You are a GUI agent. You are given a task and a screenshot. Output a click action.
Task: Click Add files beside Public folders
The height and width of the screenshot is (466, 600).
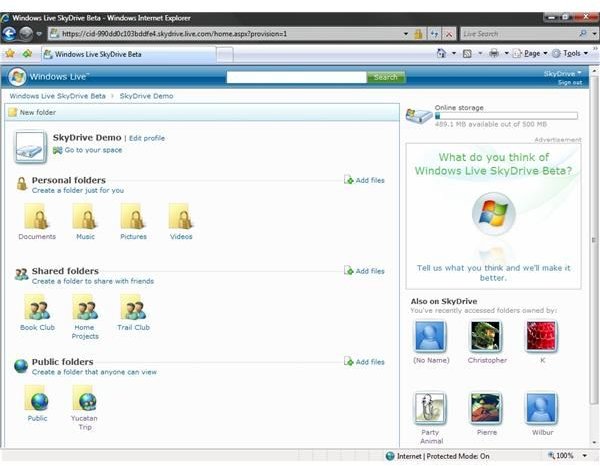point(364,362)
